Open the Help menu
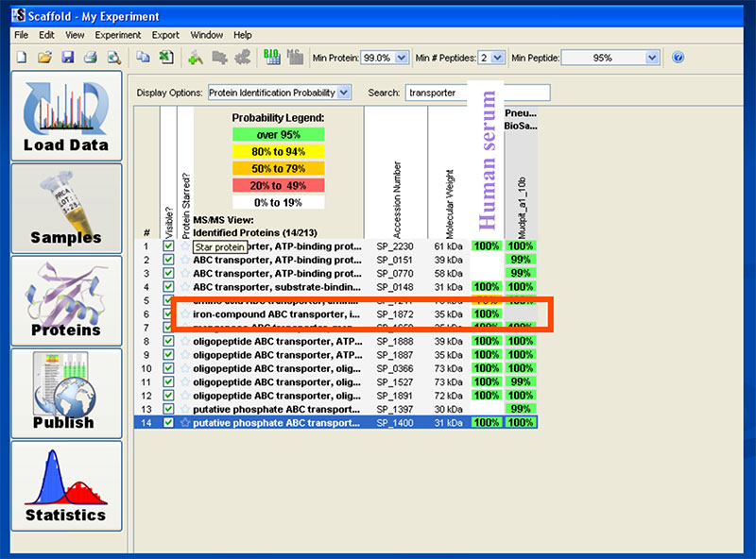The image size is (756, 559). [243, 35]
